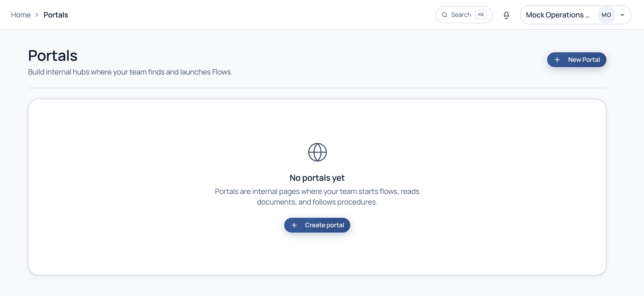The image size is (644, 296).
Task: Expand the account menu chevron
Action: pyautogui.click(x=622, y=15)
